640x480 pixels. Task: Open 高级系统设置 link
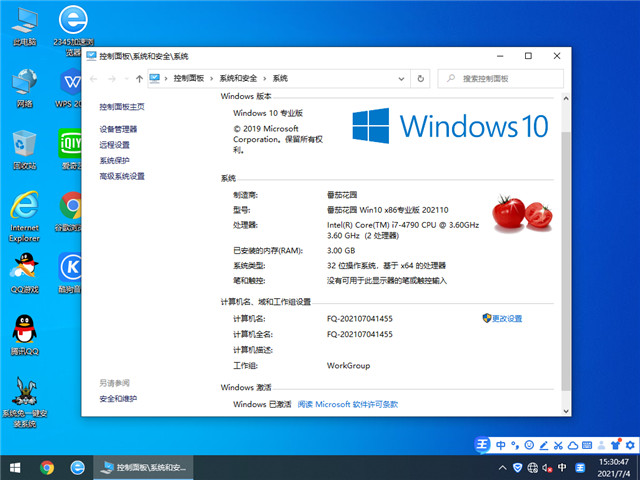coord(122,176)
